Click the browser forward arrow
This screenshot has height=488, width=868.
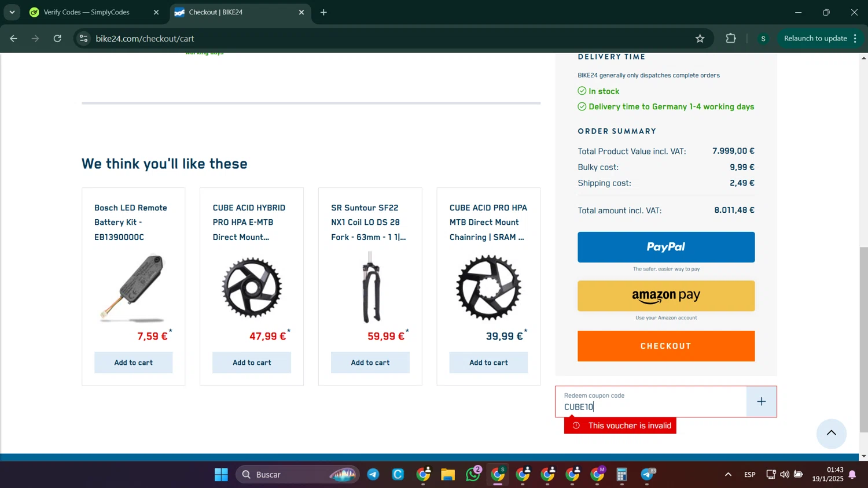(x=35, y=39)
